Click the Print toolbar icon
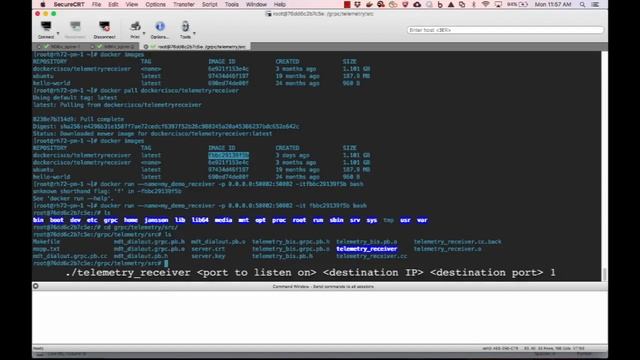Screen dimensions: 640x360 coord(135,27)
